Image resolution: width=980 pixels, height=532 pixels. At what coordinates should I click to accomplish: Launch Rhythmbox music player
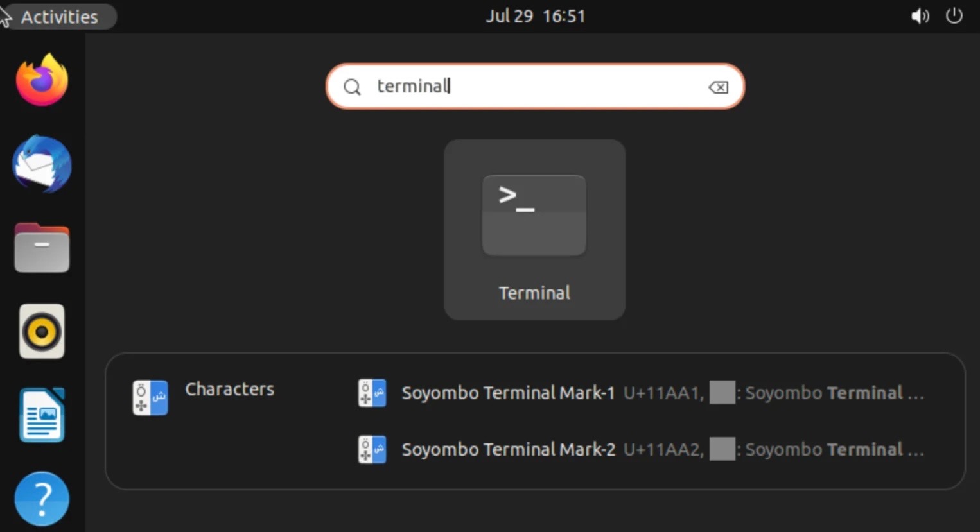coord(42,332)
